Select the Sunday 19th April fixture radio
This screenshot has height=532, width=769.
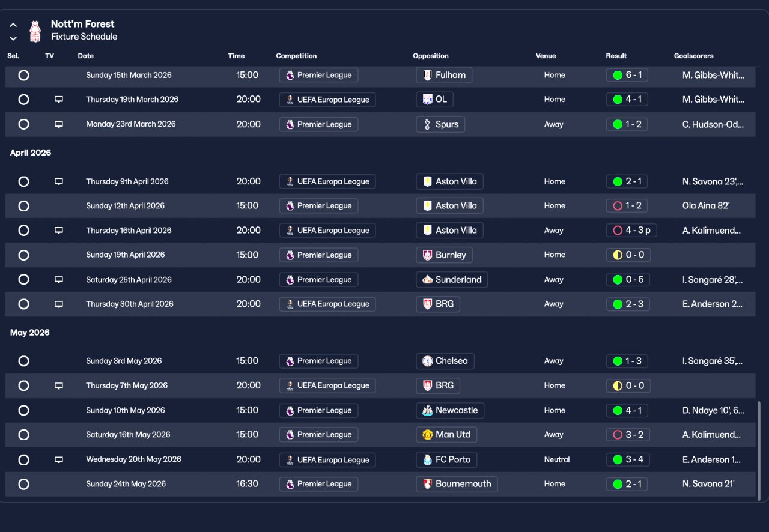(x=23, y=255)
